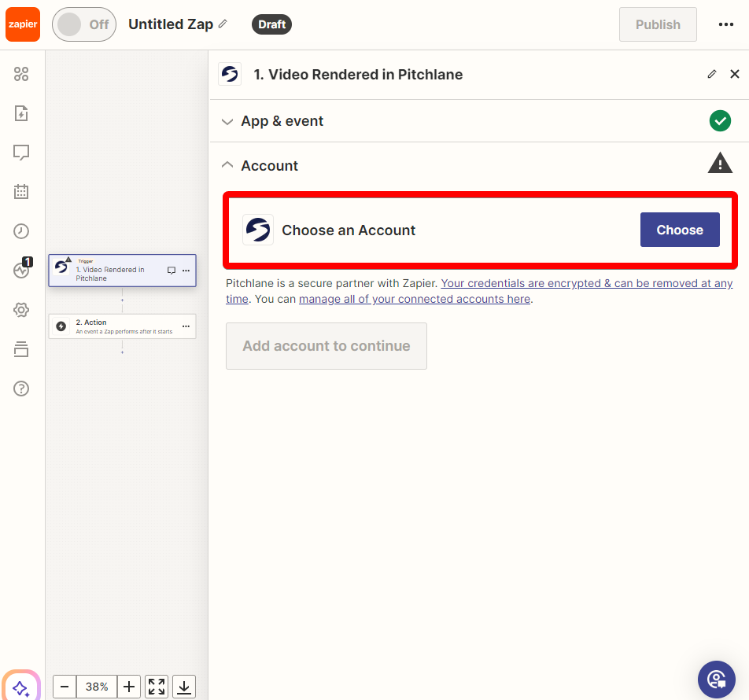This screenshot has width=749, height=700.
Task: Open the history clock sidebar icon
Action: 21,231
